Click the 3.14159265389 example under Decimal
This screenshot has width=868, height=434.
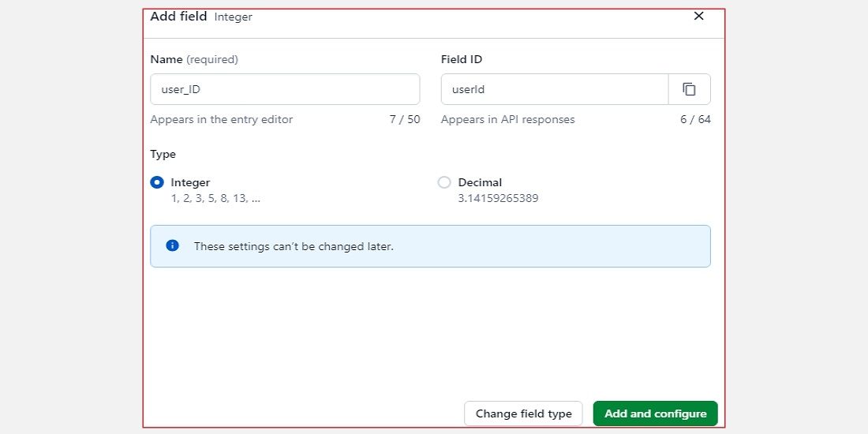pos(498,198)
